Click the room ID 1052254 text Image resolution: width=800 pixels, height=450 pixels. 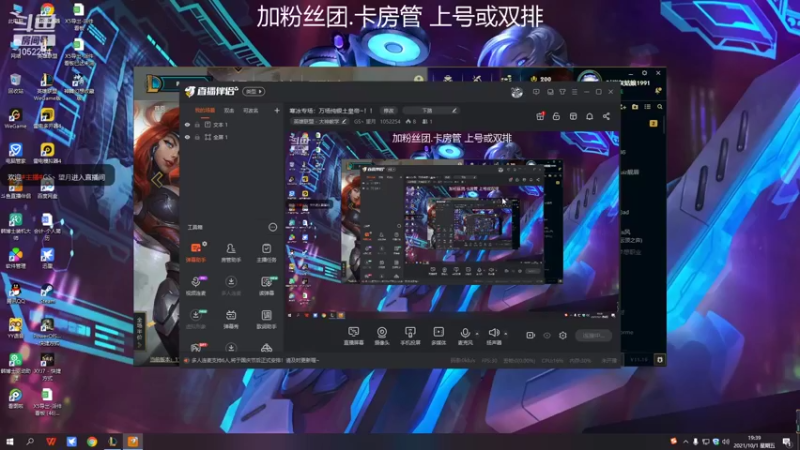[390, 121]
